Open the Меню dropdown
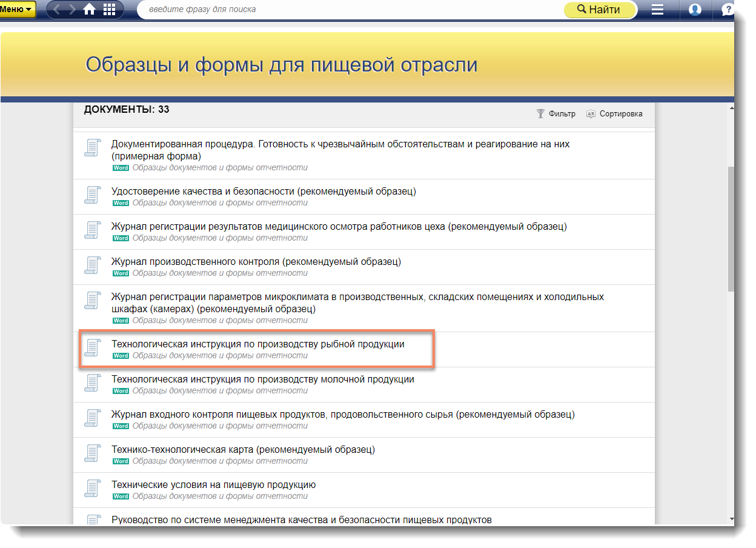Image resolution: width=756 pixels, height=548 pixels. click(x=17, y=9)
